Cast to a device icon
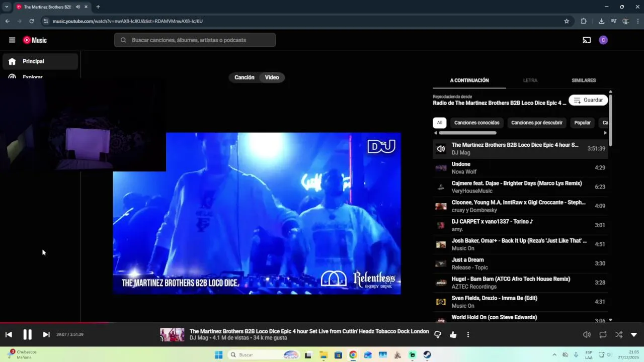This screenshot has height=362, width=644. [x=587, y=40]
